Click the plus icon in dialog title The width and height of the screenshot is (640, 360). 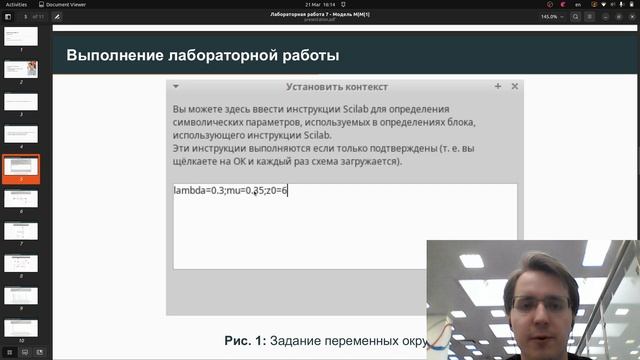[x=498, y=86]
